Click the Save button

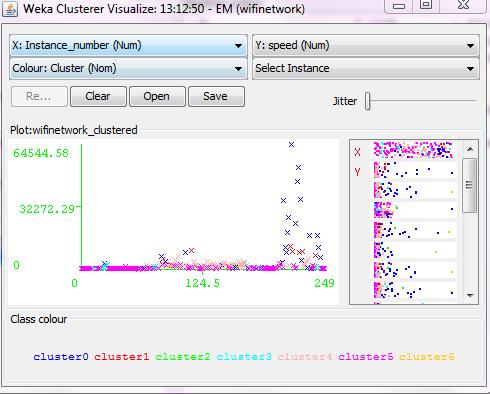tap(216, 96)
